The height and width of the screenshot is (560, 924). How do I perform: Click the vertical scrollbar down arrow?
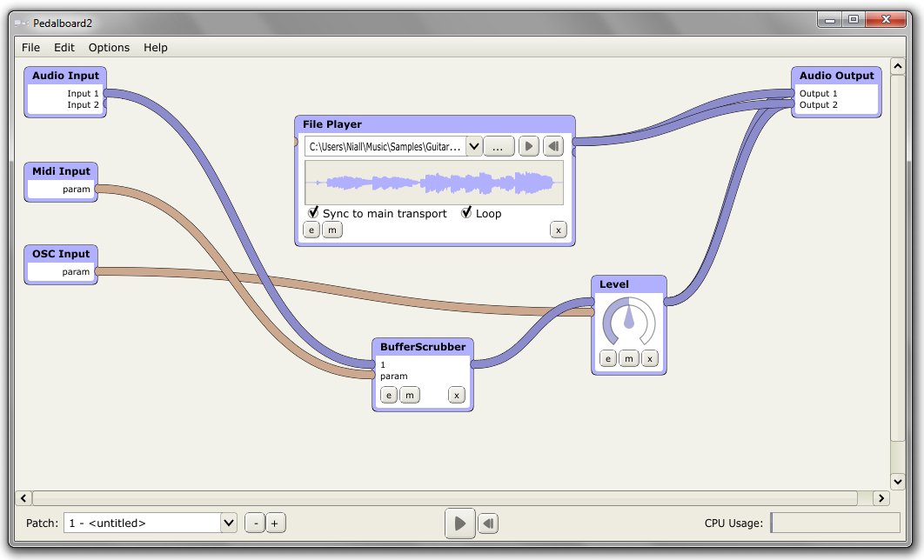(x=897, y=481)
